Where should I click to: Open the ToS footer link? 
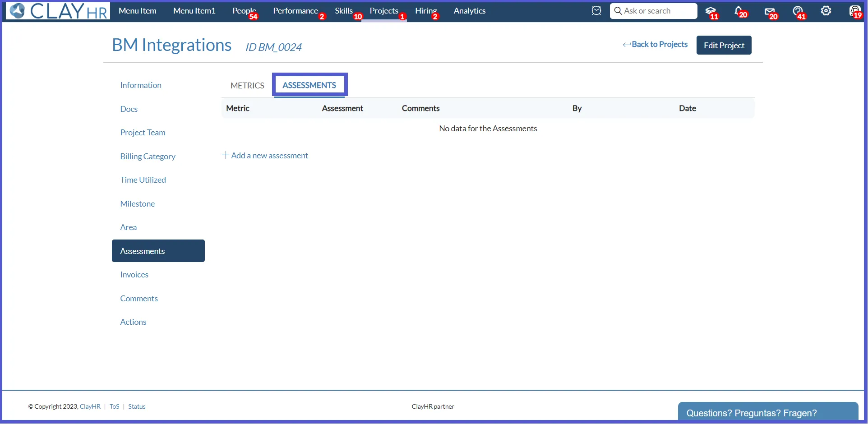(115, 407)
